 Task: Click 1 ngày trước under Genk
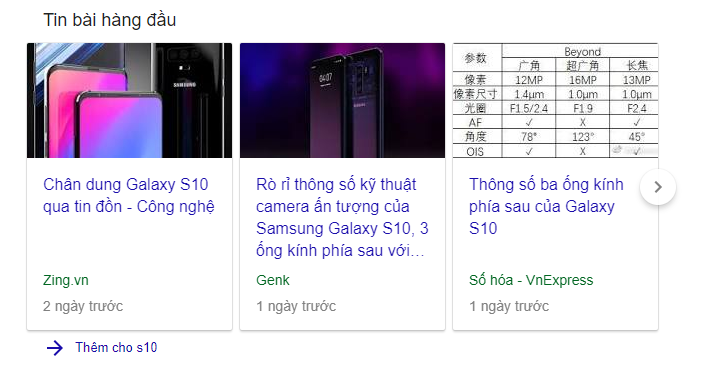(296, 306)
